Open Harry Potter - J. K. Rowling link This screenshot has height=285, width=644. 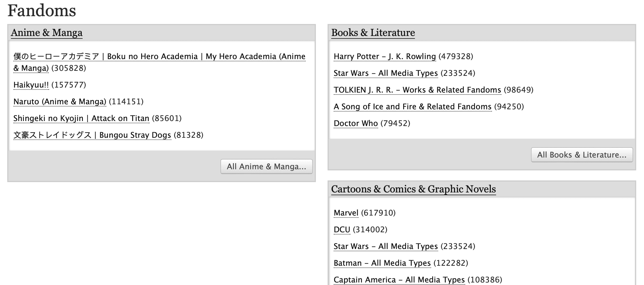(385, 56)
